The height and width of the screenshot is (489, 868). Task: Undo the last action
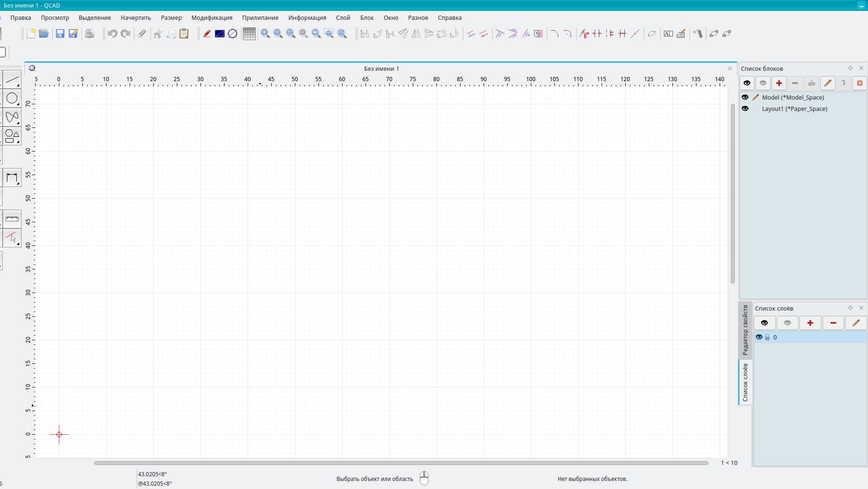[x=112, y=34]
